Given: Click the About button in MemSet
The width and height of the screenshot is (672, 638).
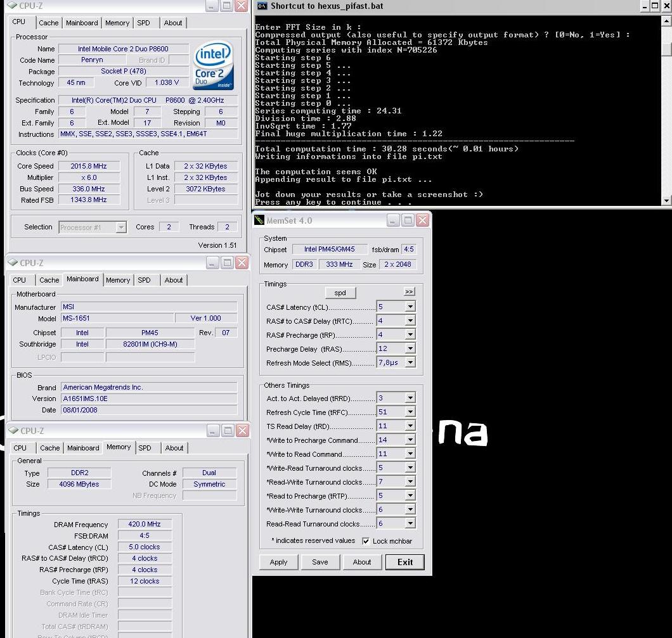Looking at the screenshot, I should [362, 562].
